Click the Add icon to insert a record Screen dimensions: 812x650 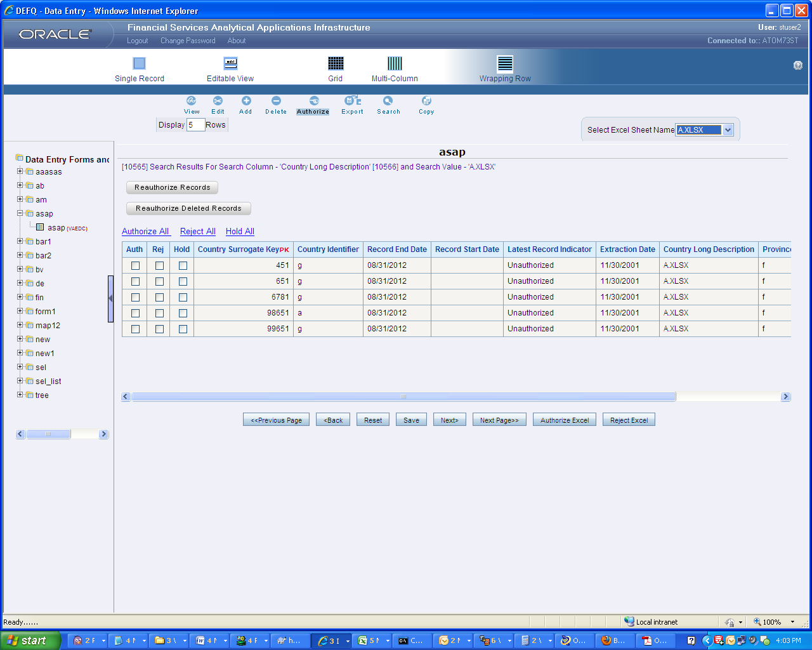[246, 103]
